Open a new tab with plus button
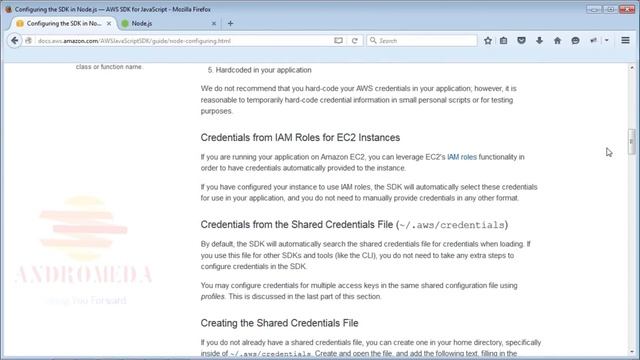Screen dimensions: 640x360 pyautogui.click(x=230, y=24)
